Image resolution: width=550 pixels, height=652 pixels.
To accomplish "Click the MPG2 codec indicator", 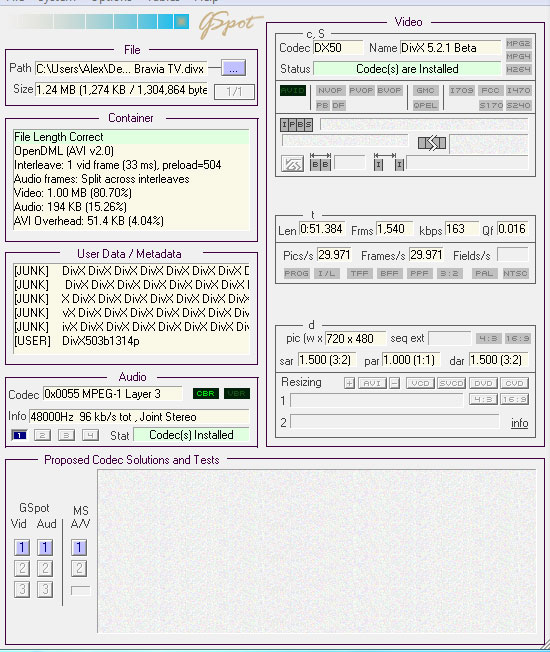I will click(518, 43).
